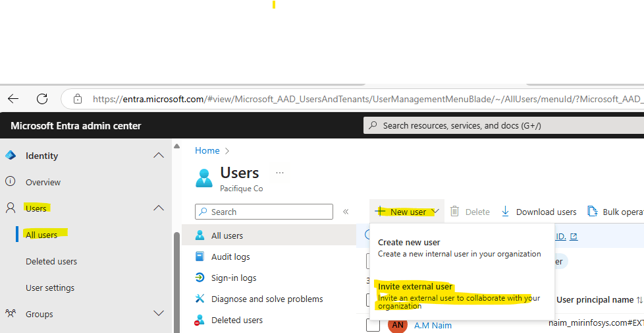
Task: Click the Download users arrow icon
Action: (505, 211)
